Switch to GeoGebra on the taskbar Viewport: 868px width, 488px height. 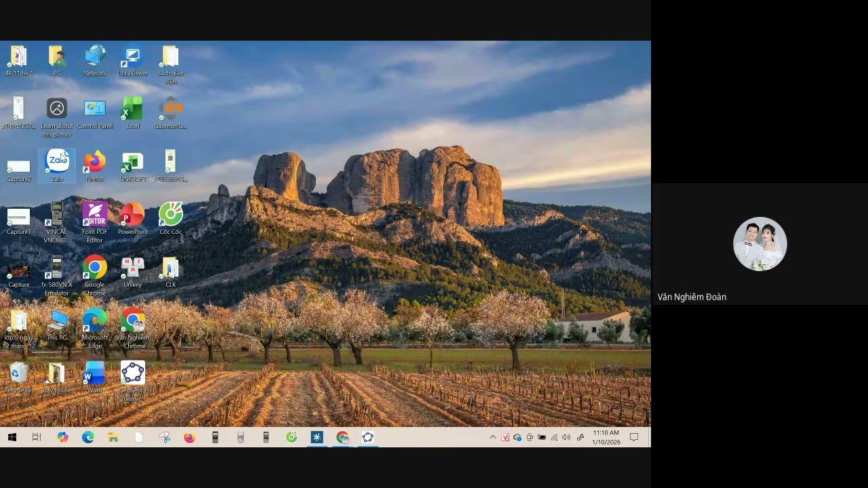click(368, 438)
